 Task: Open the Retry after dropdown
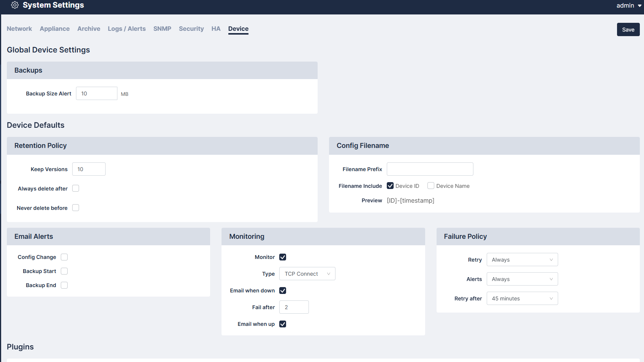[522, 298]
